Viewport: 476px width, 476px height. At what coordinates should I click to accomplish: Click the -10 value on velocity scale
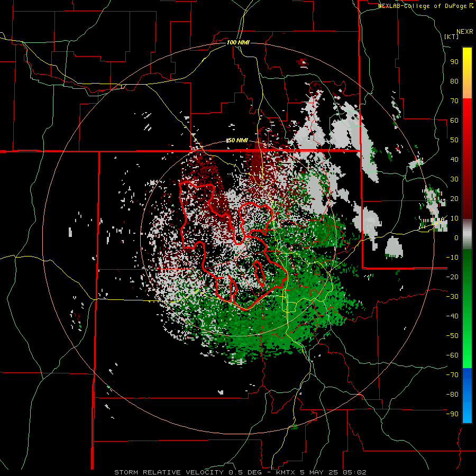click(452, 258)
